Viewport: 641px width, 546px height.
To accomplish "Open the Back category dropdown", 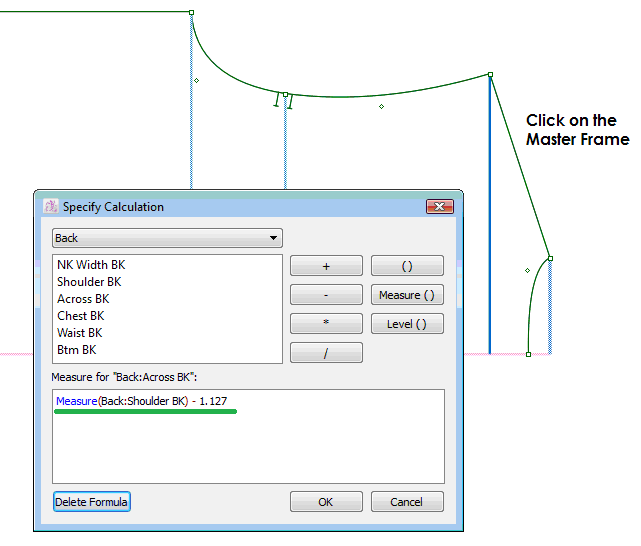I will click(167, 238).
